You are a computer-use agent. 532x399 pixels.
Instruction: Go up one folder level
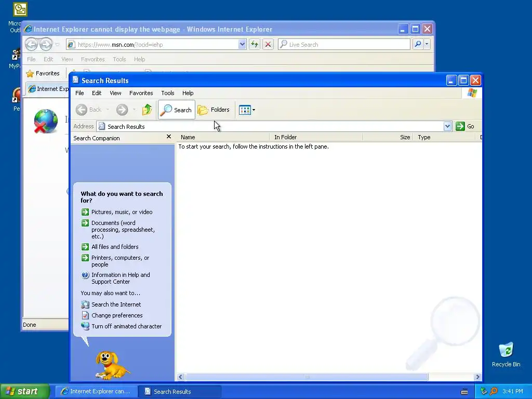coord(147,110)
